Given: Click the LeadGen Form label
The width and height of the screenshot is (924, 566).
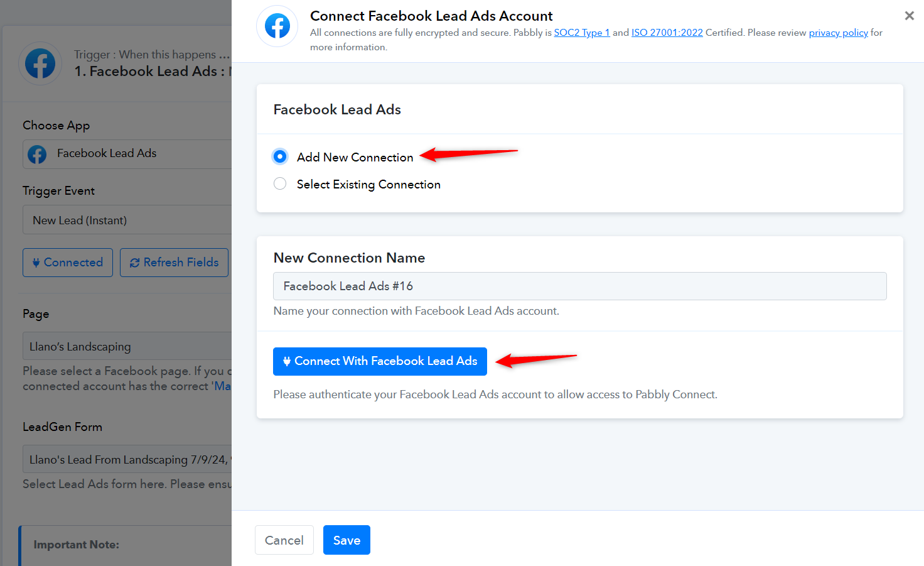Looking at the screenshot, I should [62, 427].
